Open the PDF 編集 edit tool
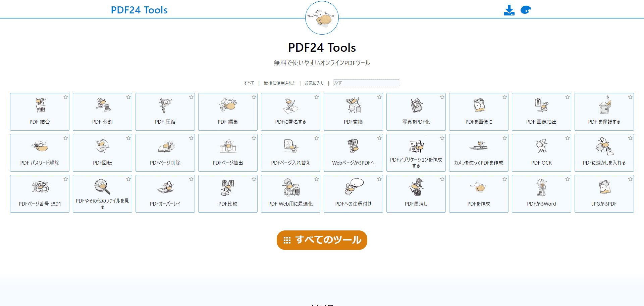Screen dimensions: 644x306 [x=228, y=112]
